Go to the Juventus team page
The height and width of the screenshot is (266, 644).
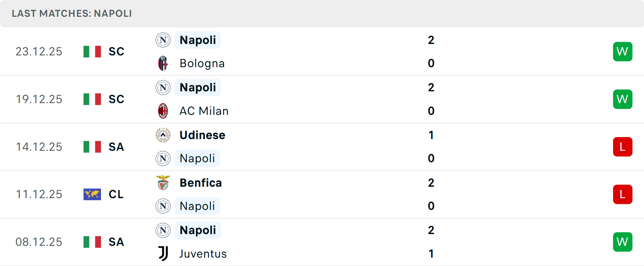pos(203,254)
